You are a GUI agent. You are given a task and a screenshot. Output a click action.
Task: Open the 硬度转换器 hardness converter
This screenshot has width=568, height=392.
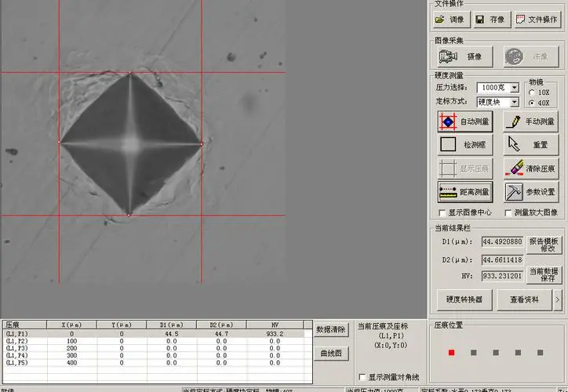pyautogui.click(x=464, y=299)
